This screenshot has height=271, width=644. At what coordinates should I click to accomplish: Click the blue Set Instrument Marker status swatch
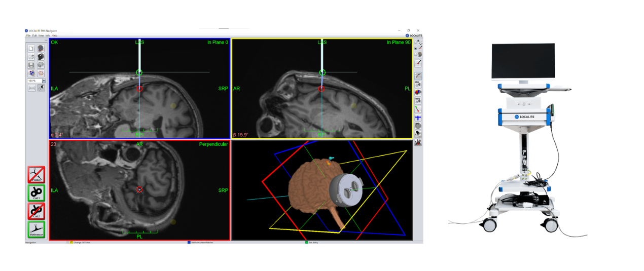pos(189,243)
